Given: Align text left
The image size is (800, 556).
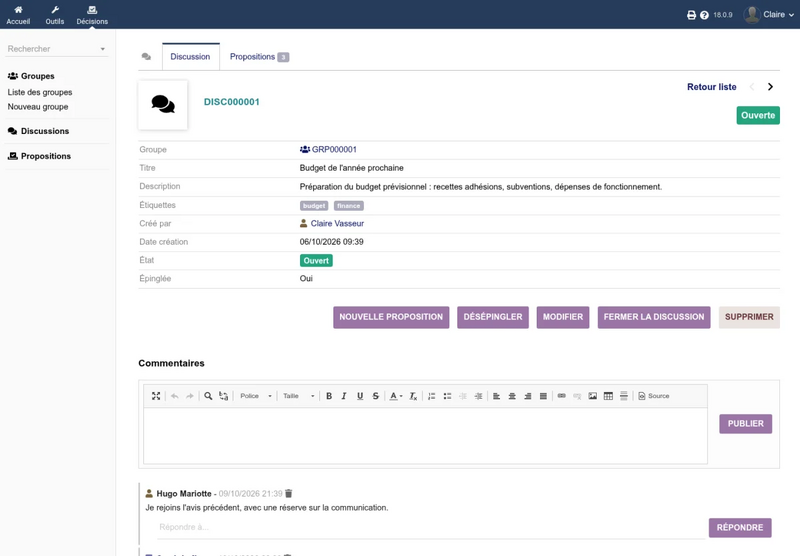Looking at the screenshot, I should 496,396.
